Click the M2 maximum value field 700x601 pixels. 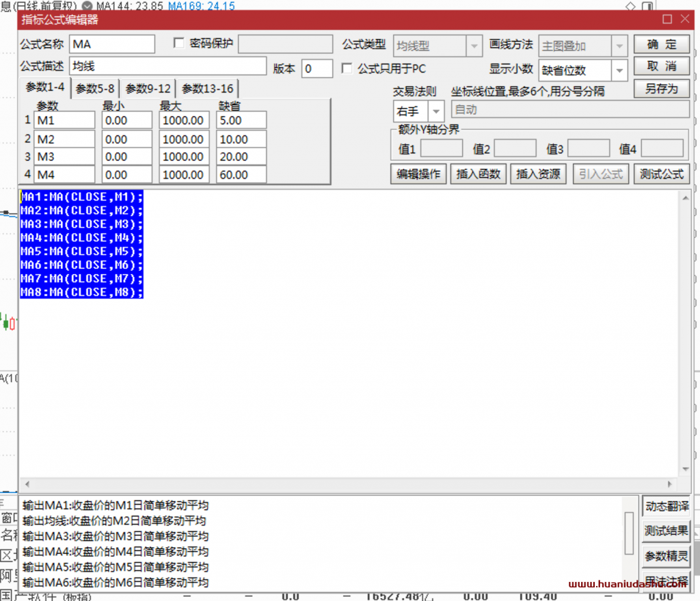click(184, 139)
